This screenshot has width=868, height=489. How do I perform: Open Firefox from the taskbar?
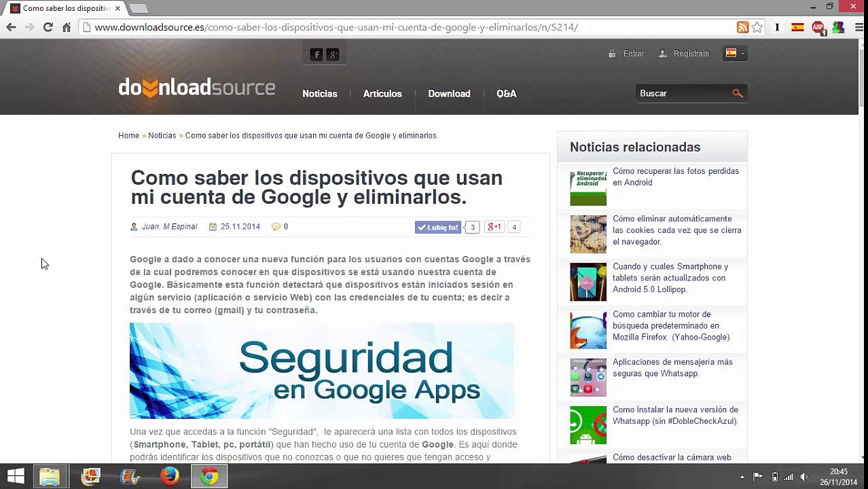[x=170, y=476]
